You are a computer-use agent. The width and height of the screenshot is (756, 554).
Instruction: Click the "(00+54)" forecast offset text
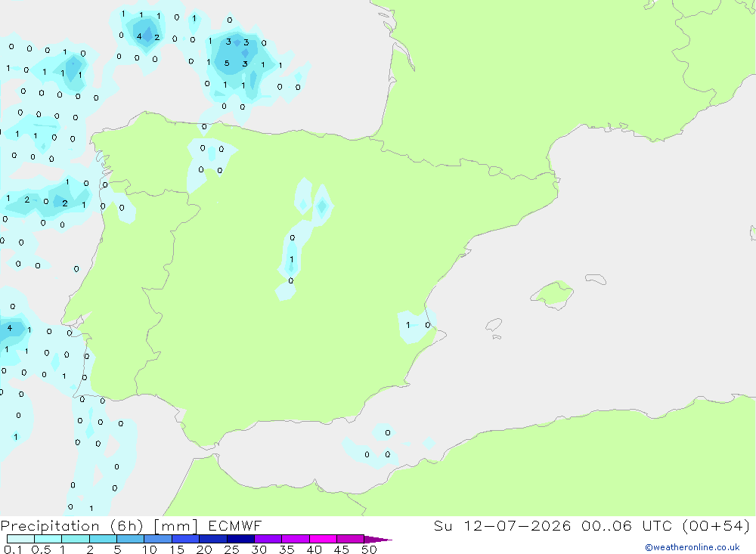716,525
